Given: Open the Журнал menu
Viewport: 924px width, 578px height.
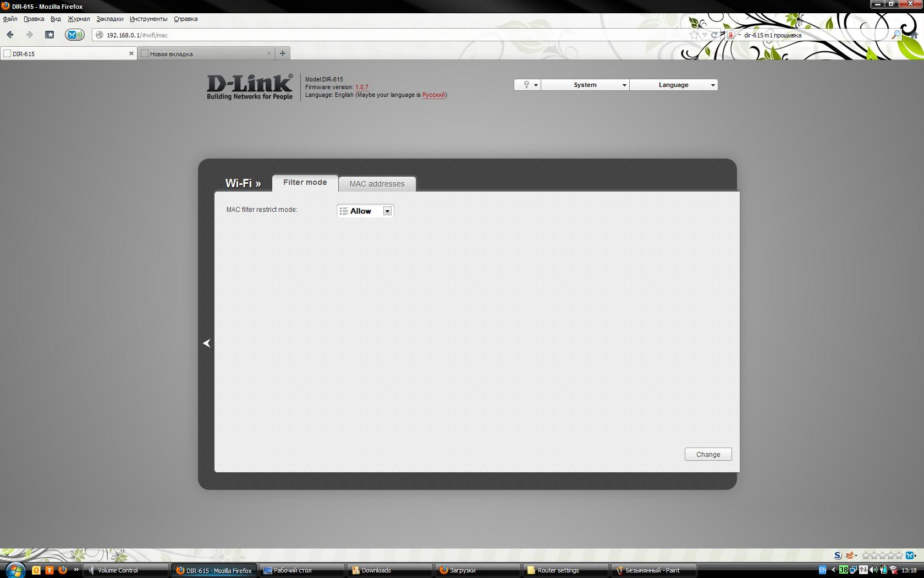Looking at the screenshot, I should [79, 19].
